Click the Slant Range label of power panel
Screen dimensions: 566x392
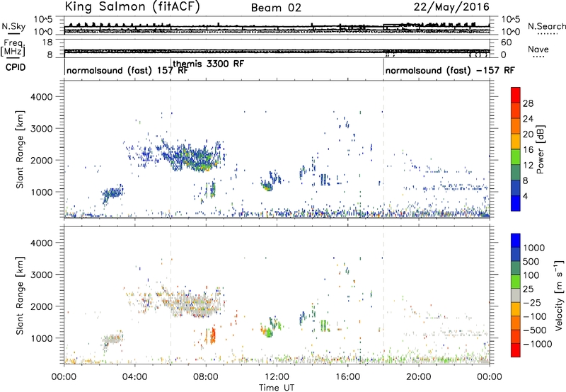20,149
